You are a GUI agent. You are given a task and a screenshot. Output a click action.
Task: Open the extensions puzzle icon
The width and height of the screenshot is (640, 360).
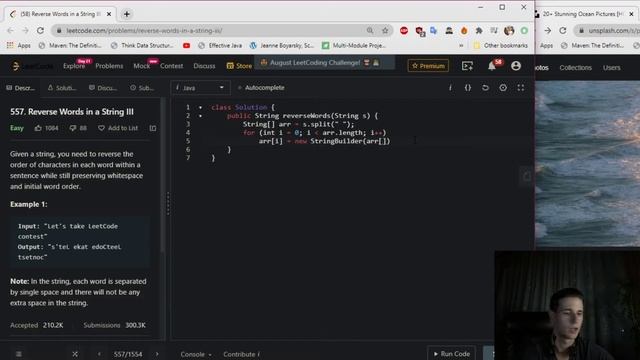click(479, 31)
